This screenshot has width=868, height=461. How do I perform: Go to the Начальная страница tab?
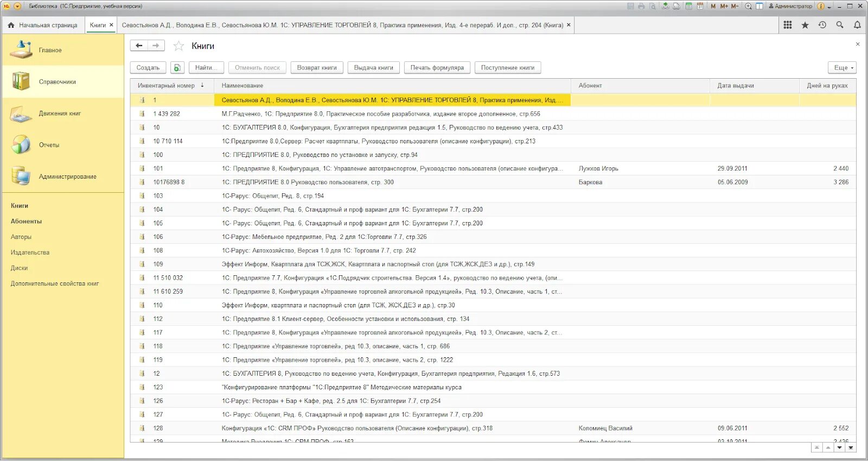point(43,25)
